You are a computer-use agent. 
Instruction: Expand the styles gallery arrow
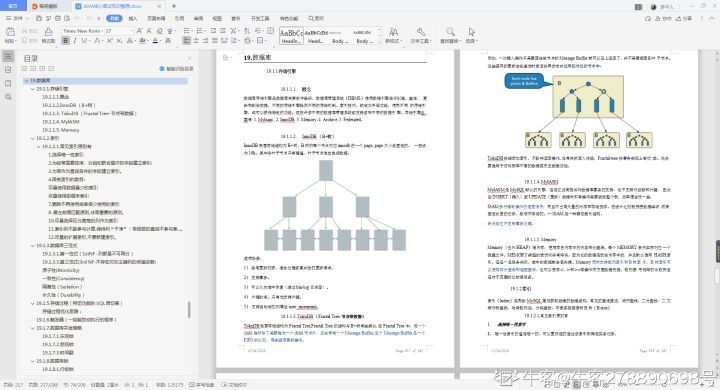pyautogui.click(x=379, y=41)
